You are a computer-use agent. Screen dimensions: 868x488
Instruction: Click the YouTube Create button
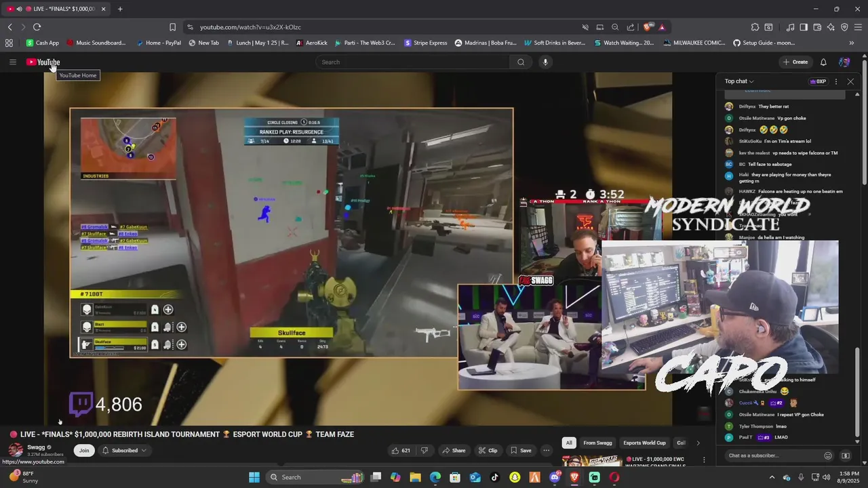click(x=795, y=62)
